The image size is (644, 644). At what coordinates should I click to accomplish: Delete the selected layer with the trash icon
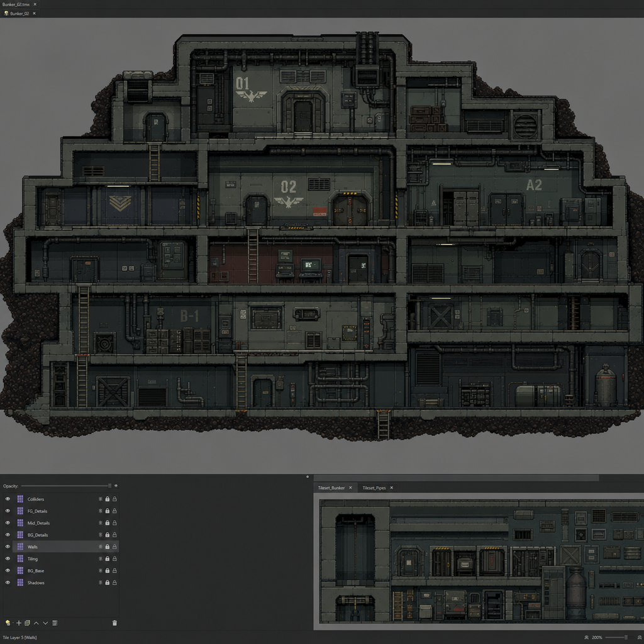point(114,623)
